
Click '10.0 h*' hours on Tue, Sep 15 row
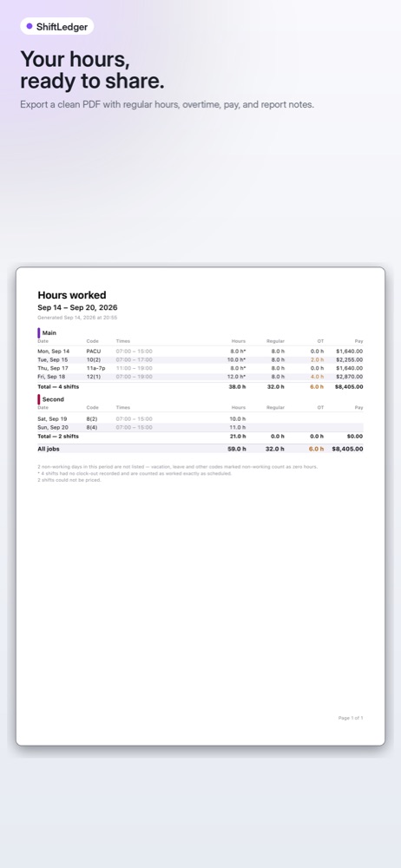[236, 360]
